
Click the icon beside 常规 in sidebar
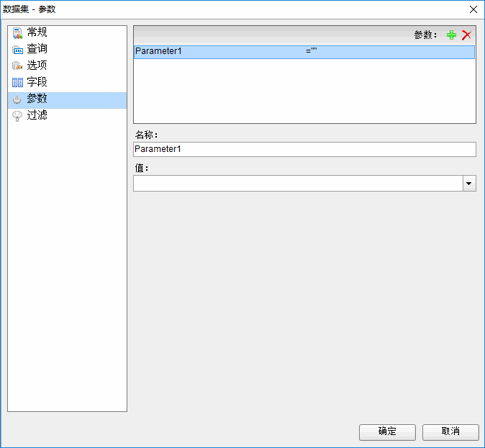(x=17, y=33)
